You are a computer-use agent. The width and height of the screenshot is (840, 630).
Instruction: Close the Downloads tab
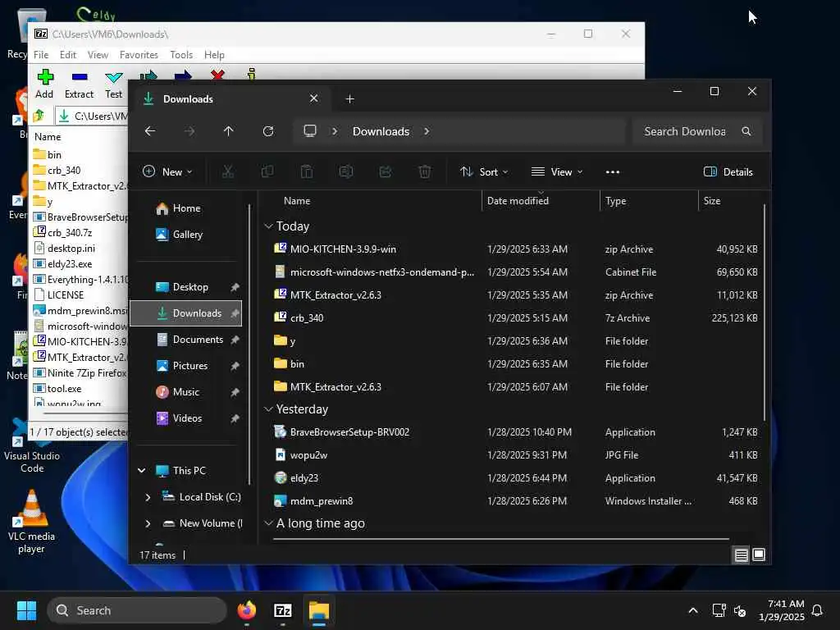tap(314, 98)
